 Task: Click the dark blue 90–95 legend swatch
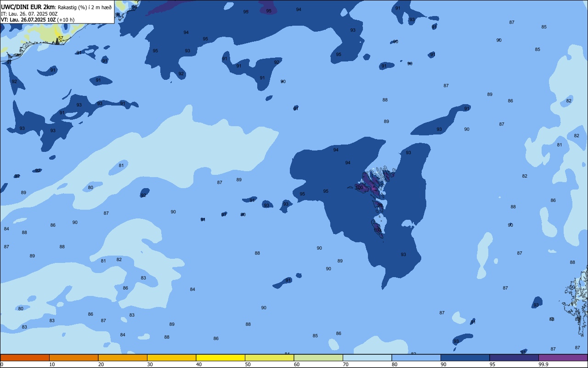tap(465, 357)
